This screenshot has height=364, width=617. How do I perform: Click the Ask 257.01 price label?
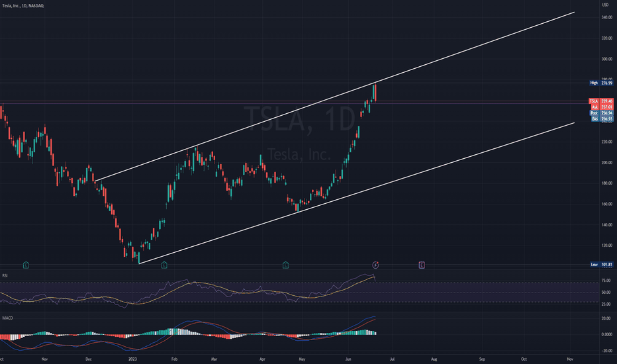602,107
